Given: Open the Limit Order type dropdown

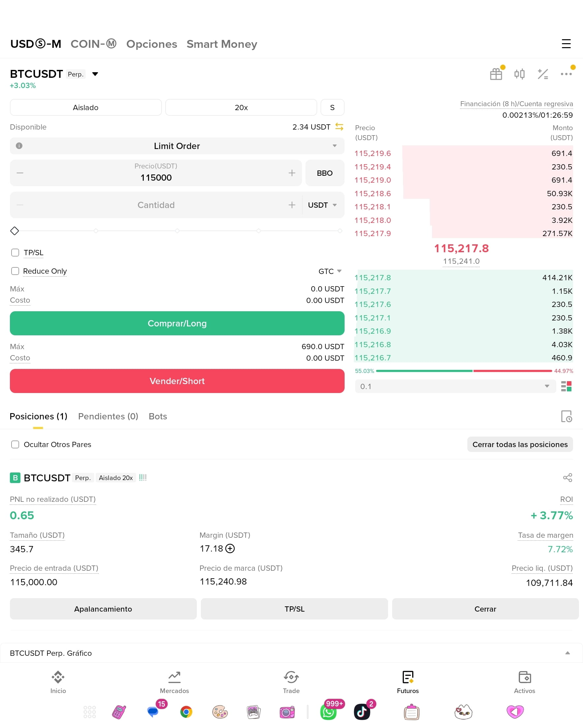Looking at the screenshot, I should [x=177, y=146].
